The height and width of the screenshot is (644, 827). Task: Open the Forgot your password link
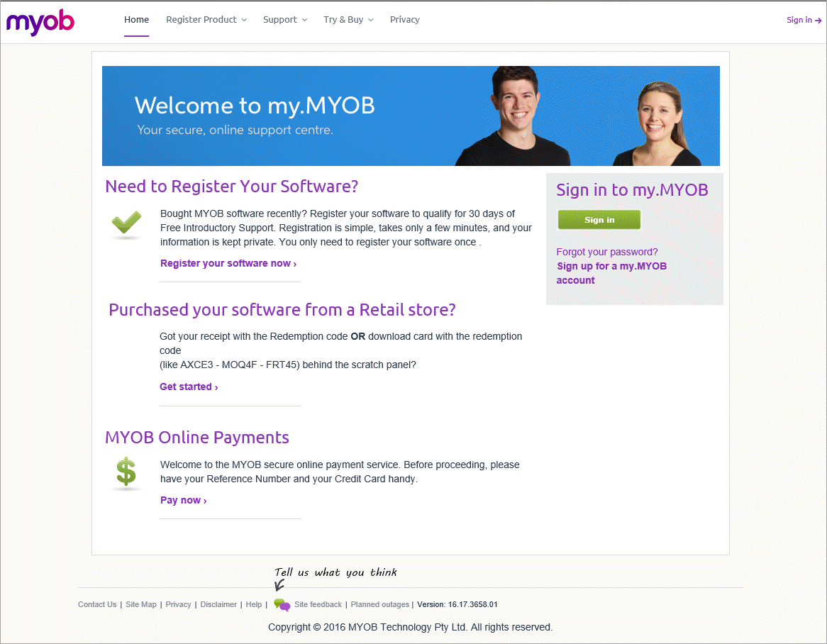607,252
